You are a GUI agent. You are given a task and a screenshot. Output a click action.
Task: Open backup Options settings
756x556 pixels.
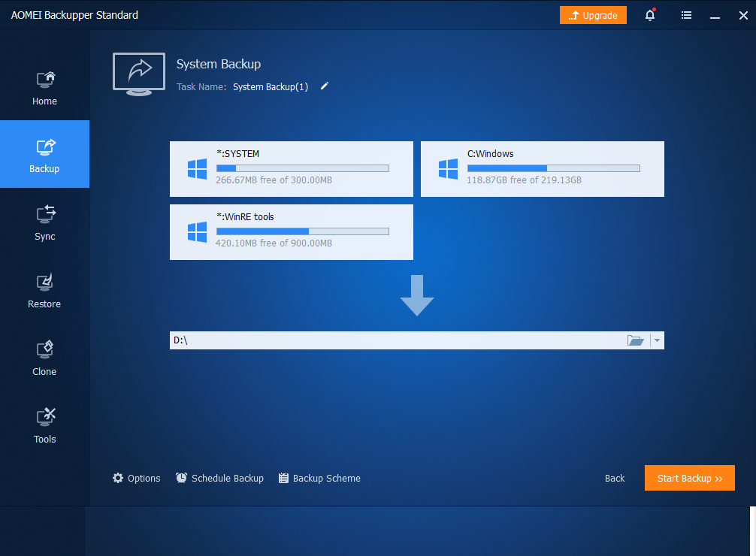click(x=136, y=478)
